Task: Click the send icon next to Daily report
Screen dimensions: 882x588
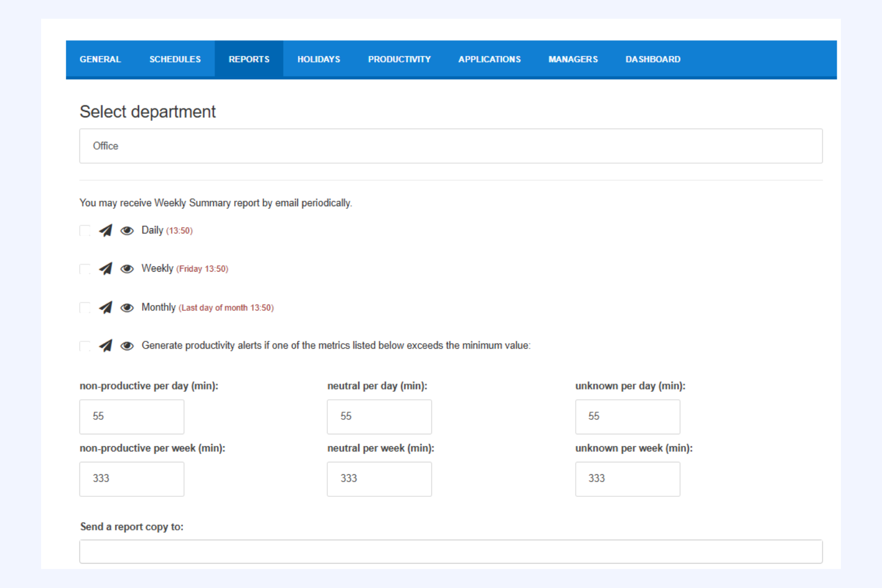Action: [105, 231]
